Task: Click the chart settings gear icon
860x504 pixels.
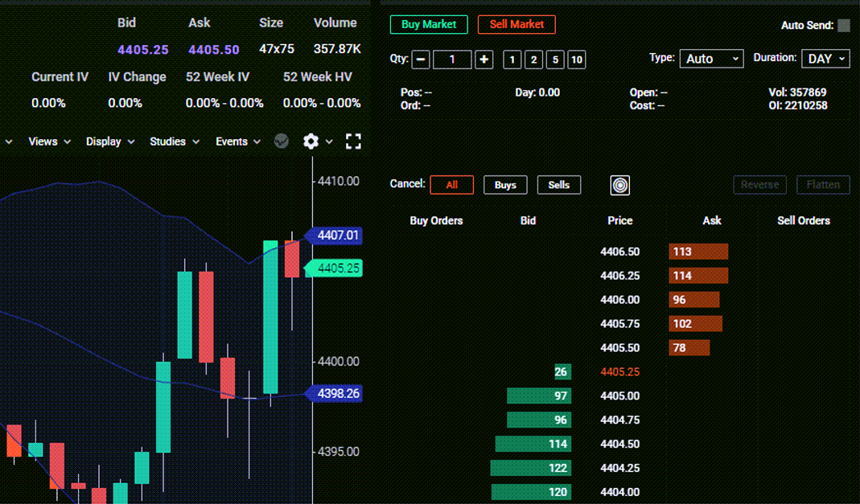Action: [x=311, y=141]
